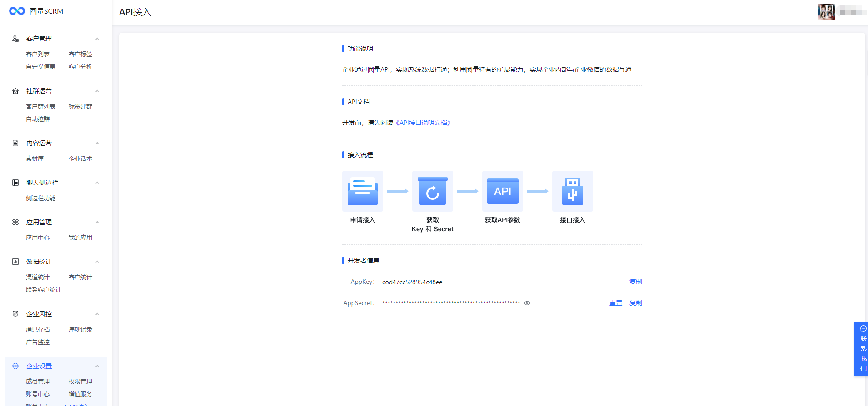Click the user avatar thumbnail

pyautogui.click(x=826, y=12)
